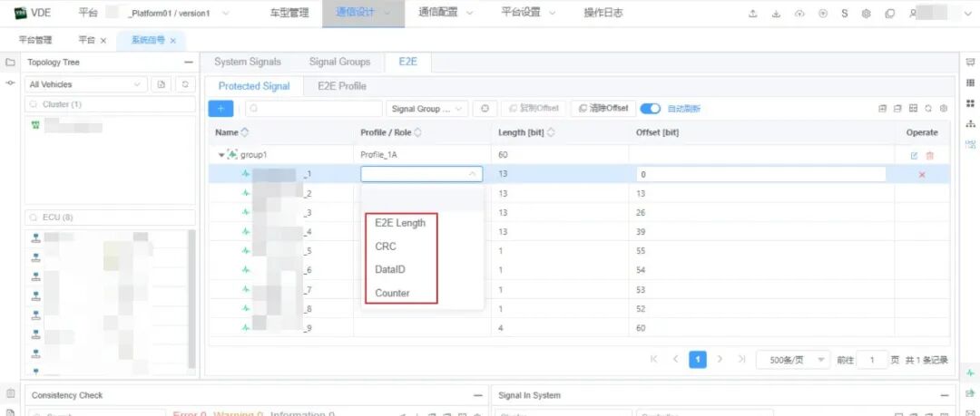Open 操作日志 menu item
The height and width of the screenshot is (416, 980).
(603, 13)
